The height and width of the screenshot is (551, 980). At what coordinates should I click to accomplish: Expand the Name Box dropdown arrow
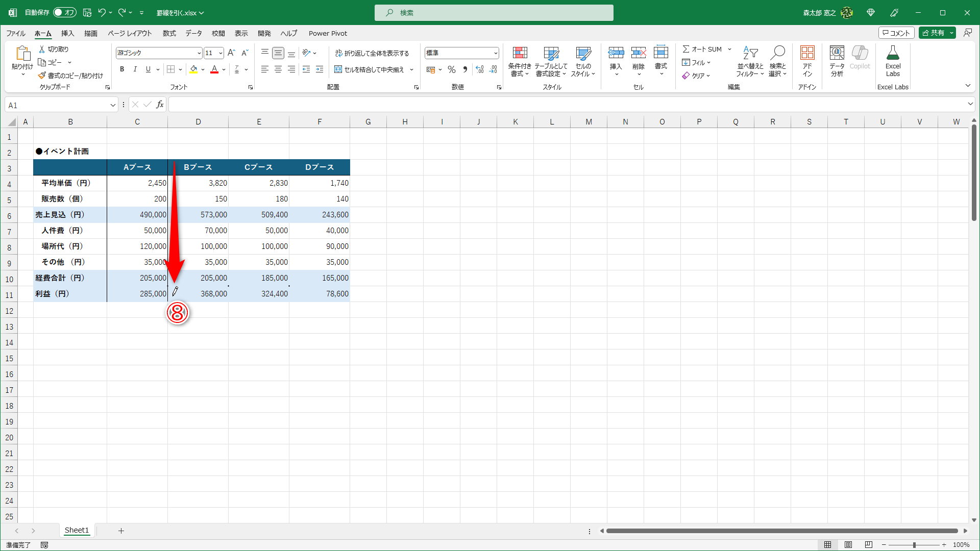(x=113, y=105)
